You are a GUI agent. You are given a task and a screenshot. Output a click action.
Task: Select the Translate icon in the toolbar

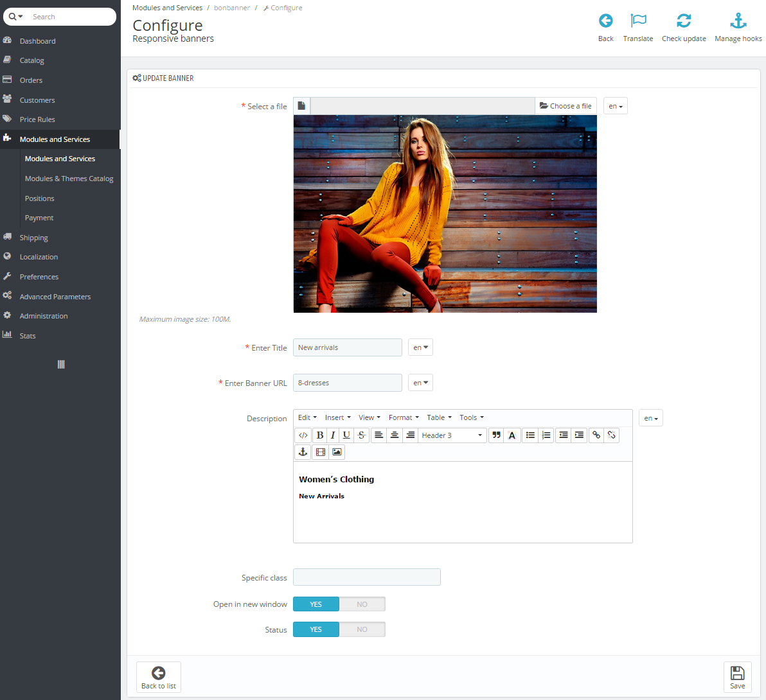(638, 26)
